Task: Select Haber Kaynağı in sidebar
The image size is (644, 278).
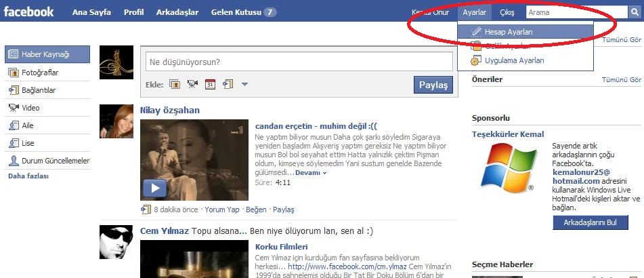Action: (47, 54)
